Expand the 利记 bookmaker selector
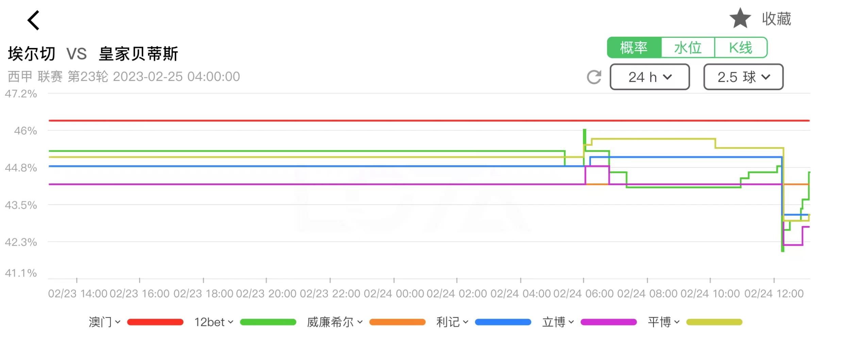The height and width of the screenshot is (343, 868). pyautogui.click(x=452, y=322)
